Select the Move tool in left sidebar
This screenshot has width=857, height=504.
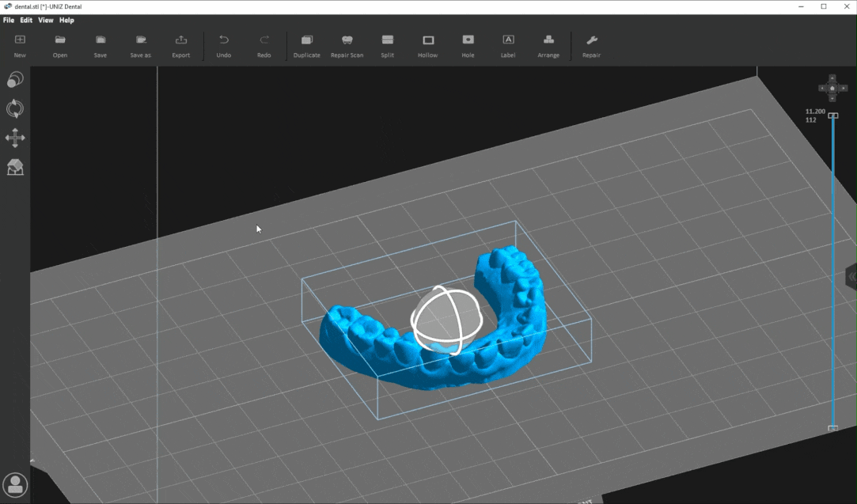(x=15, y=138)
